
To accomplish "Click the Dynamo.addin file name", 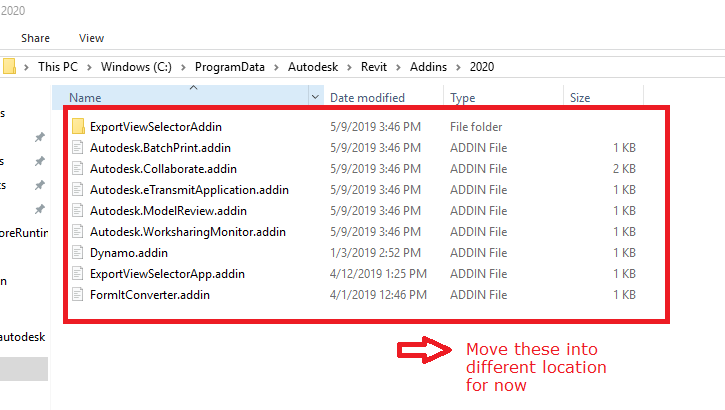I will [x=129, y=253].
